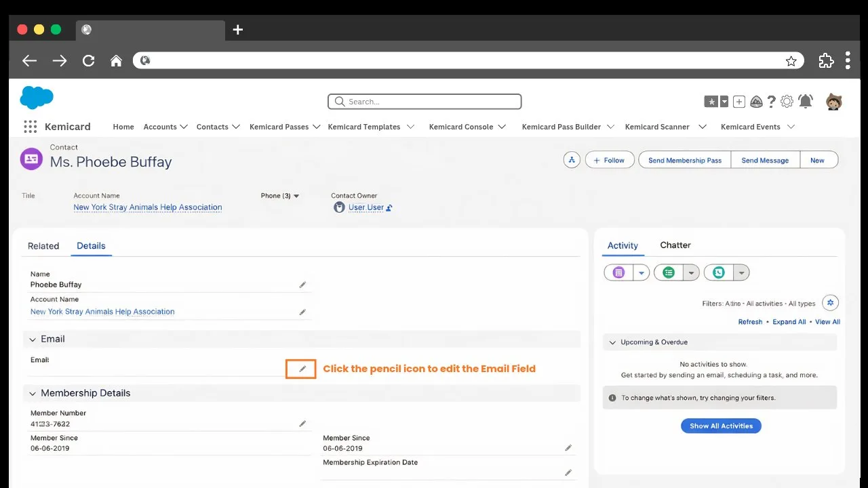The width and height of the screenshot is (868, 488).
Task: Select the Details tab
Action: coord(91,245)
